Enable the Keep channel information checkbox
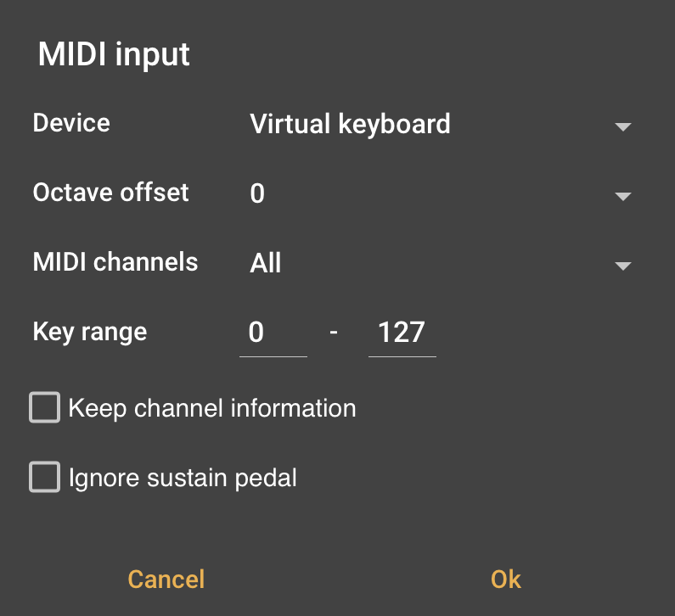The width and height of the screenshot is (675, 616). coord(45,407)
